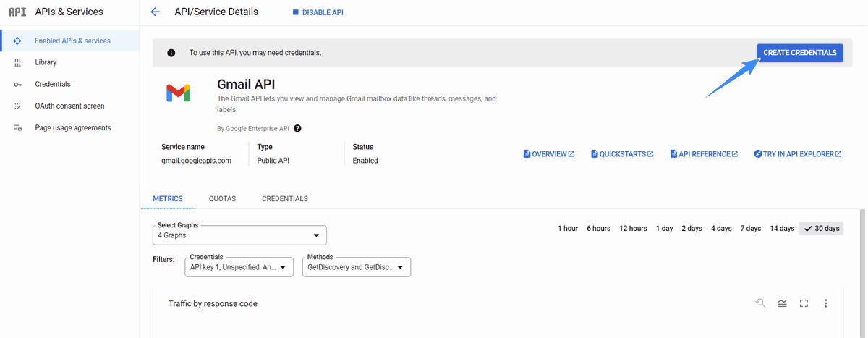
Task: Switch to the Metrics tab
Action: coord(168,199)
